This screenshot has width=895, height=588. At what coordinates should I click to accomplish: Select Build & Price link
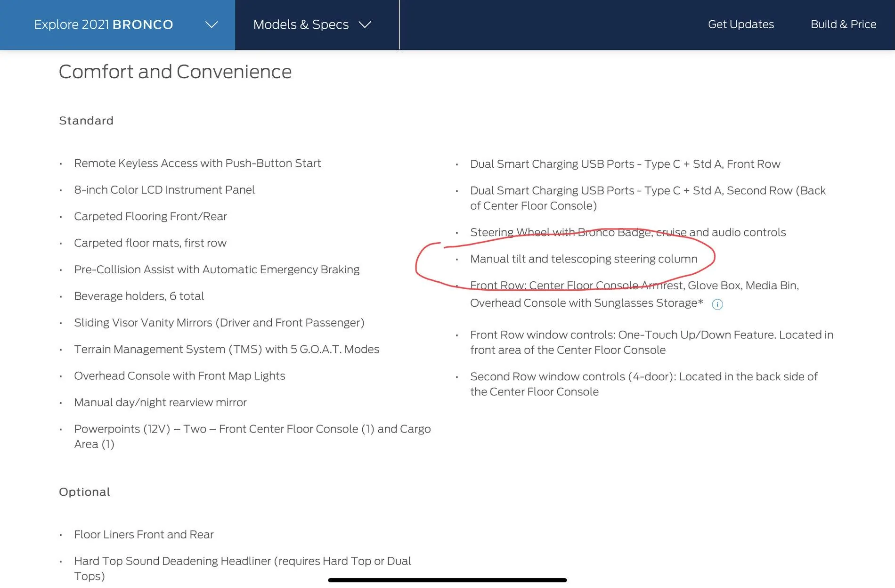tap(843, 24)
